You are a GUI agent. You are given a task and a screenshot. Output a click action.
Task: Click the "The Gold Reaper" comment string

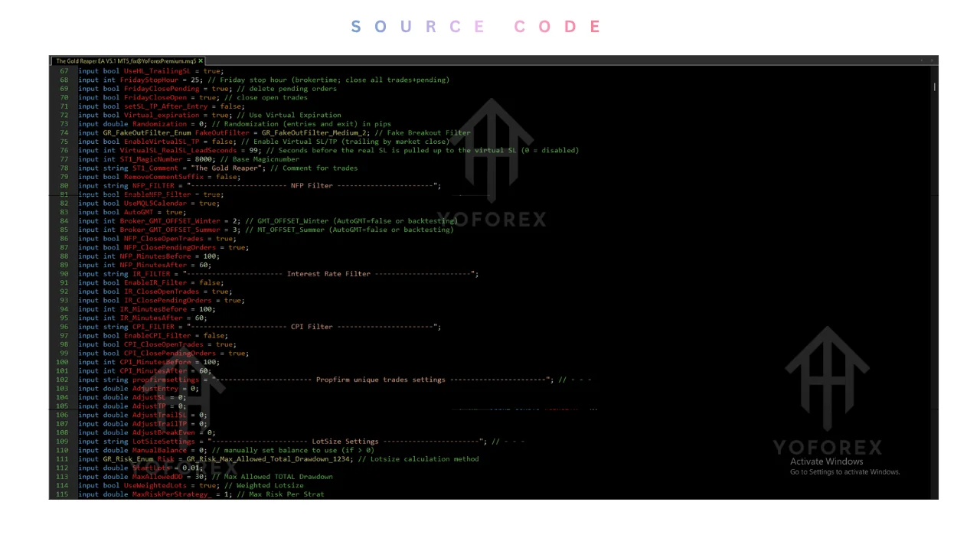[x=225, y=168]
